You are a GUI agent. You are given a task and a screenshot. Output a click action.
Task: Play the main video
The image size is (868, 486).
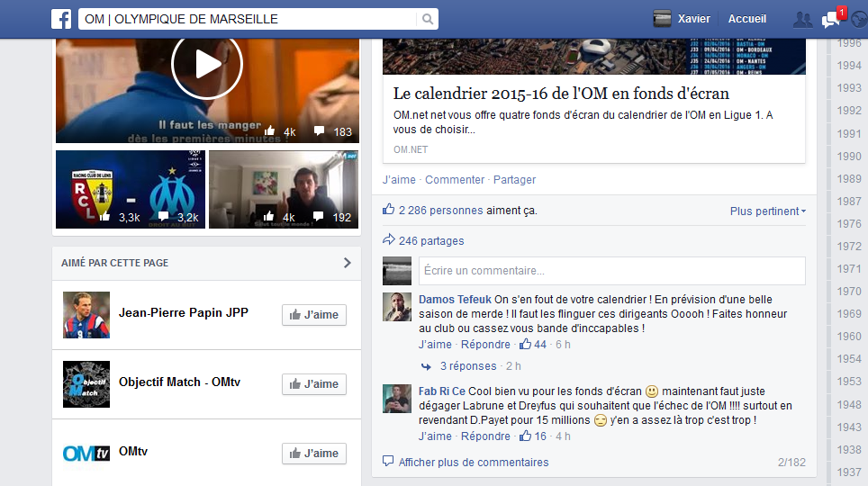point(207,64)
